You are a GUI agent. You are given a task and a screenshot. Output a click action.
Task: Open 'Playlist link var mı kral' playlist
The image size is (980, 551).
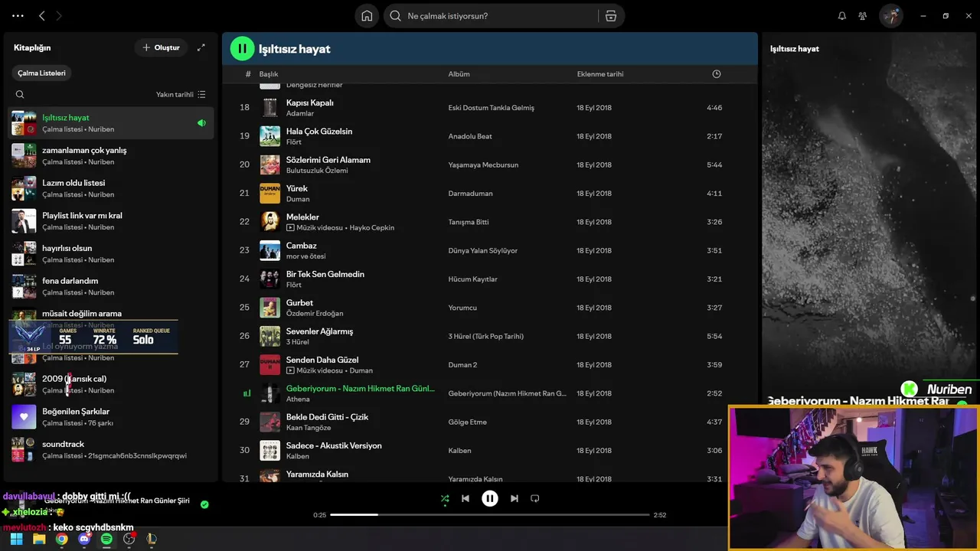pyautogui.click(x=111, y=221)
